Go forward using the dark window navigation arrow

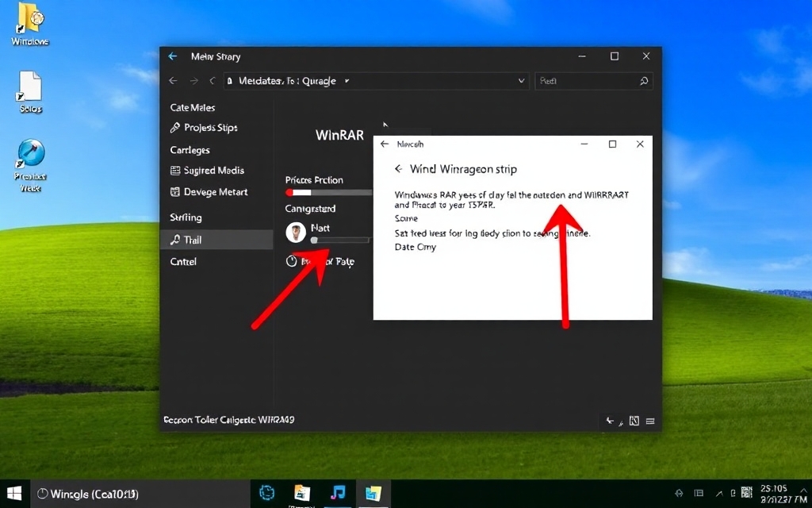pos(193,81)
